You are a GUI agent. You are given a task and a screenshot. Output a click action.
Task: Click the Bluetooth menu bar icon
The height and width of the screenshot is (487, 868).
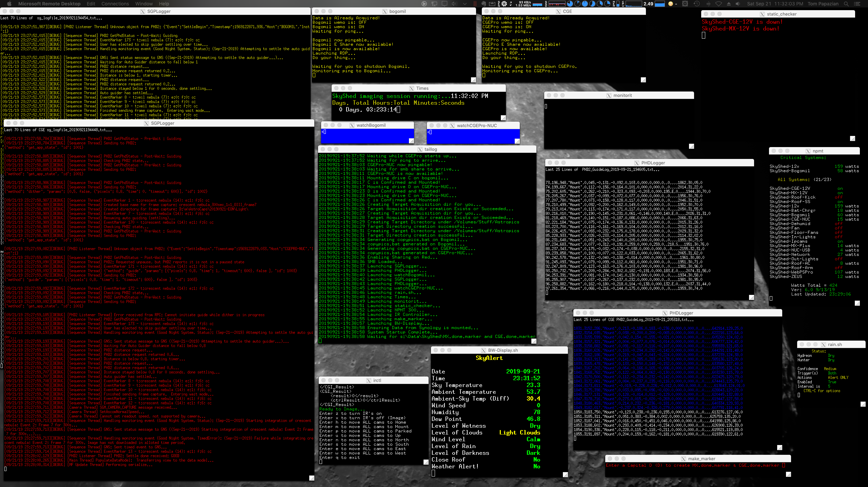tap(708, 4)
